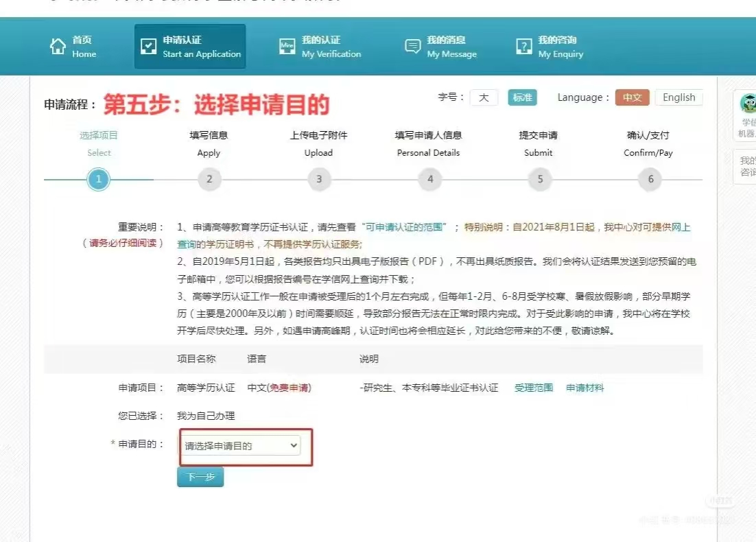Click the 下一步 next button
Image resolution: width=756 pixels, height=542 pixels.
tap(200, 477)
